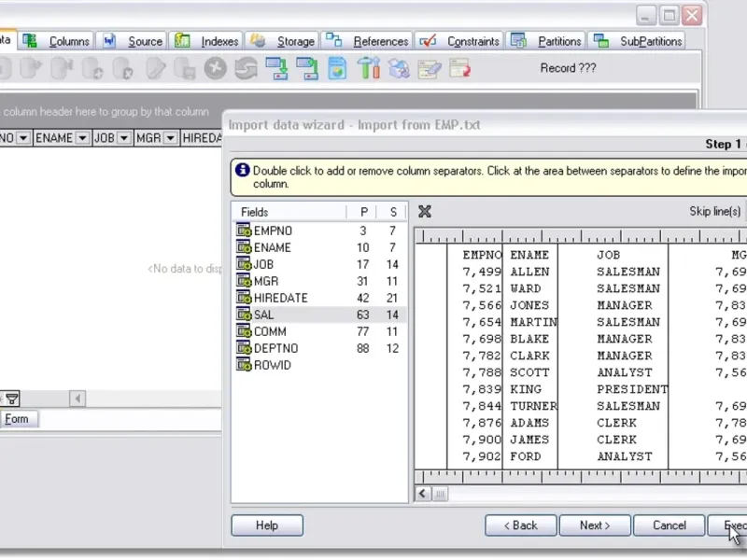Screen dimensions: 747x560
Task: Click the form icon with red arrow
Action: pos(459,68)
